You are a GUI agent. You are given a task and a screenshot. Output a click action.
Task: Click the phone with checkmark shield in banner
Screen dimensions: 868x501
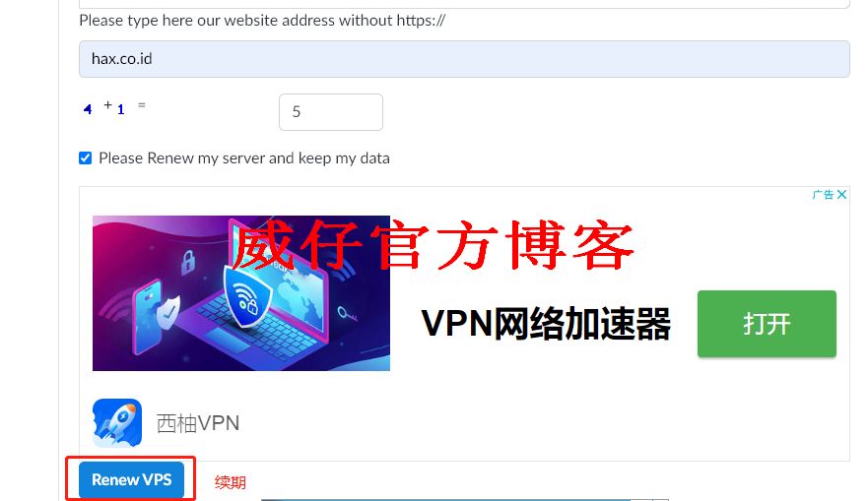pyautogui.click(x=156, y=316)
